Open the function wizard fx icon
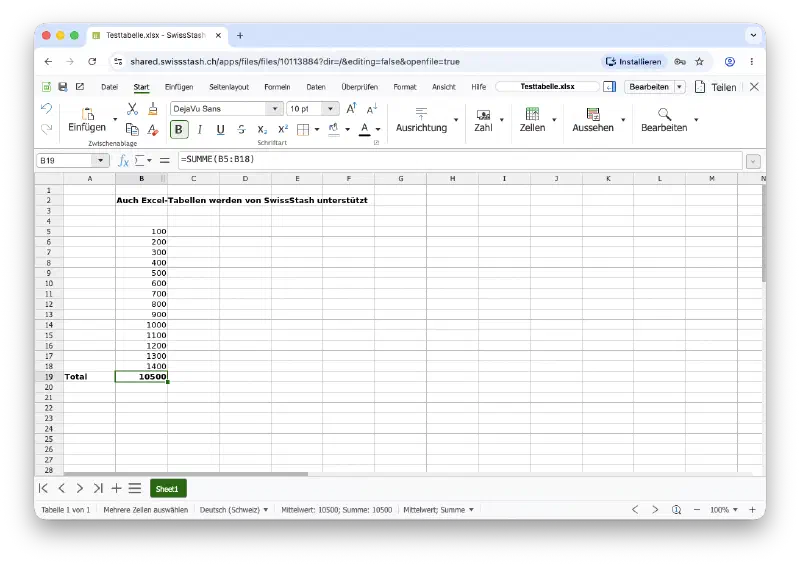This screenshot has width=800, height=565. click(x=123, y=161)
